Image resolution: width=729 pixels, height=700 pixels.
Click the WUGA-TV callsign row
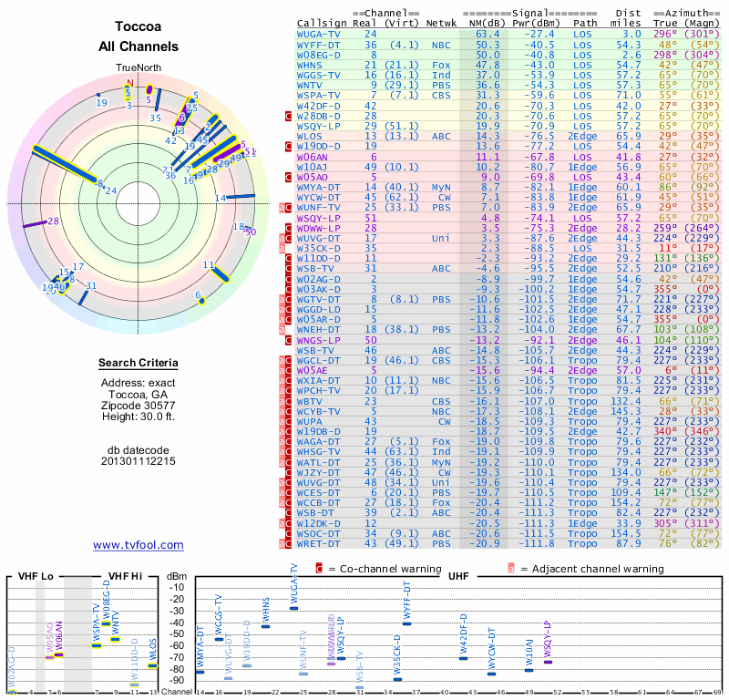(x=508, y=34)
